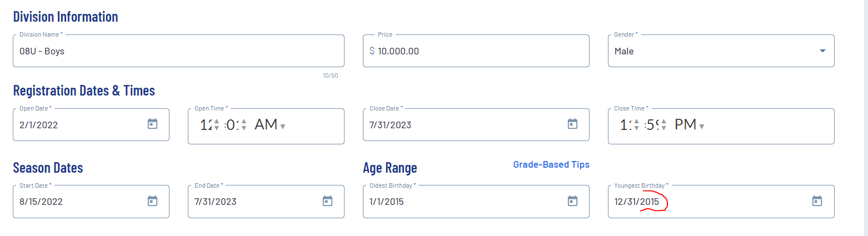This screenshot has width=868, height=236.
Task: Click the Close Time minute stepper arrows
Action: (x=664, y=125)
